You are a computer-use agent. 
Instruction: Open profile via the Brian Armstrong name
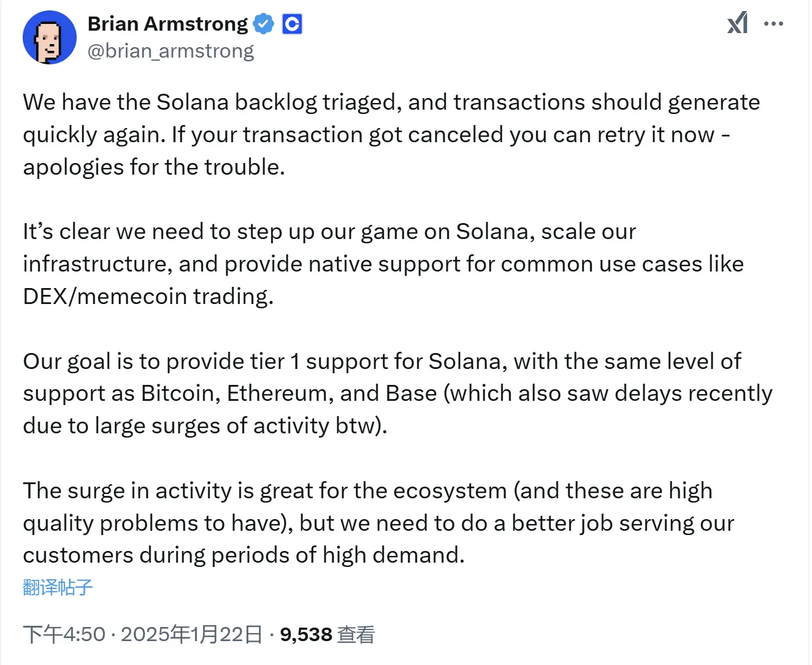coord(167,23)
